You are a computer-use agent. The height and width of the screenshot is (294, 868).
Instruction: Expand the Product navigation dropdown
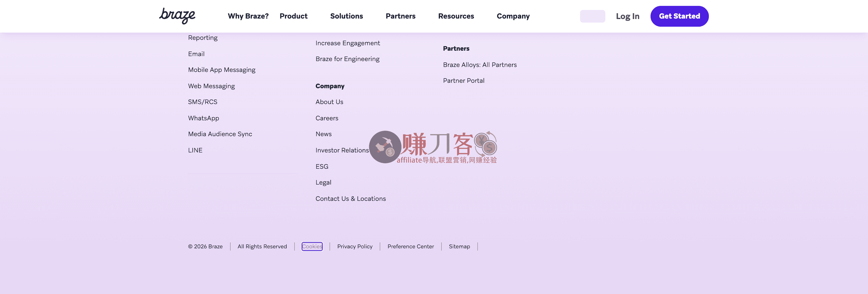coord(293,16)
